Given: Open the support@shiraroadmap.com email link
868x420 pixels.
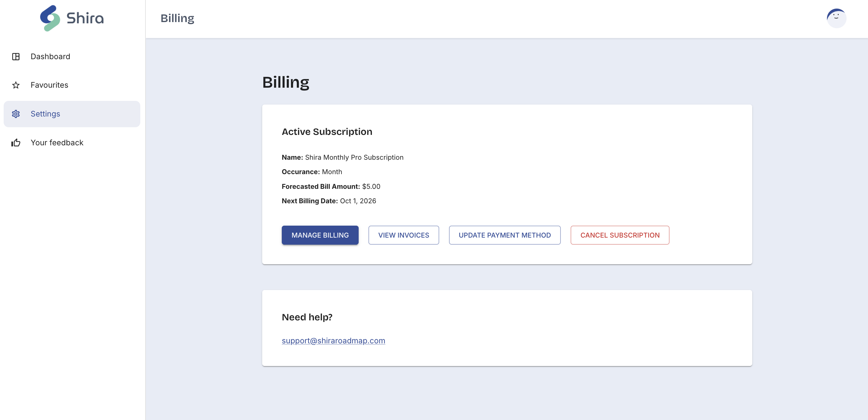Looking at the screenshot, I should click(333, 341).
